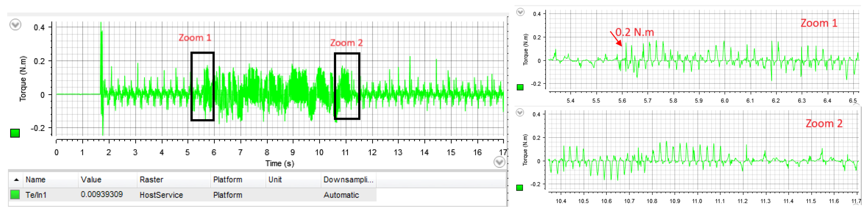Image resolution: width=868 pixels, height=214 pixels.
Task: Click the sort arrow in the table header
Action: 16,180
